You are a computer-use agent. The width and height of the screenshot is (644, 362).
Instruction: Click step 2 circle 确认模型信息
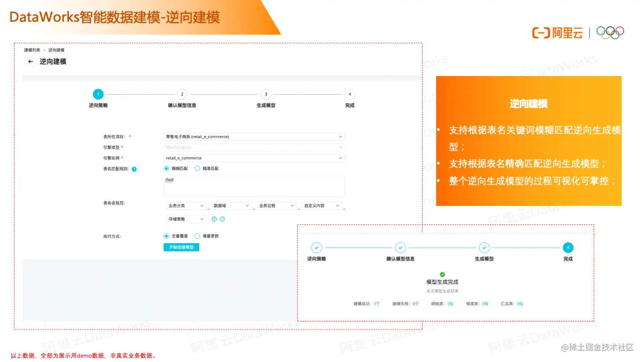(182, 94)
